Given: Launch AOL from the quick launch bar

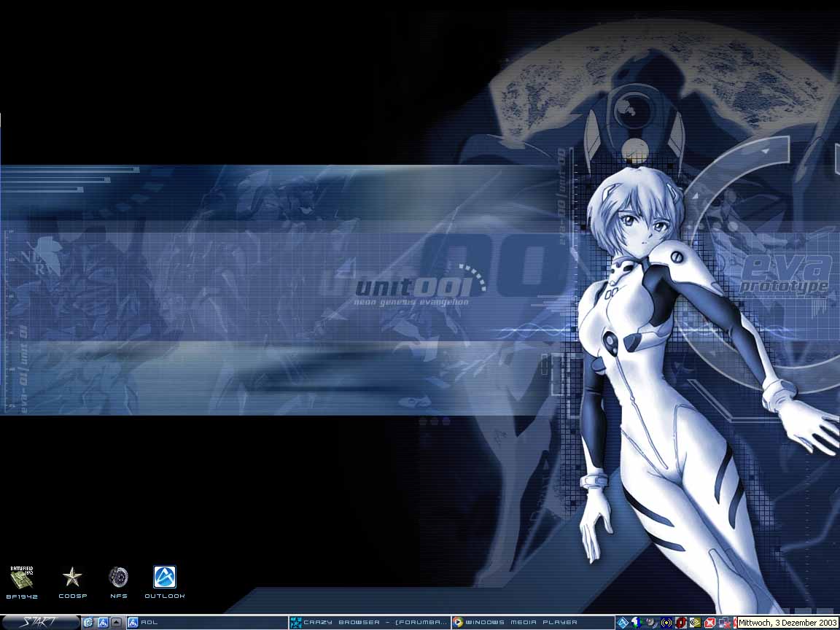Looking at the screenshot, I should point(103,623).
